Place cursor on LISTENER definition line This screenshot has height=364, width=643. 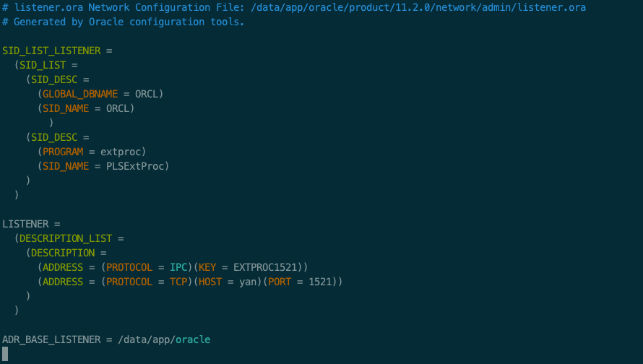(x=31, y=224)
